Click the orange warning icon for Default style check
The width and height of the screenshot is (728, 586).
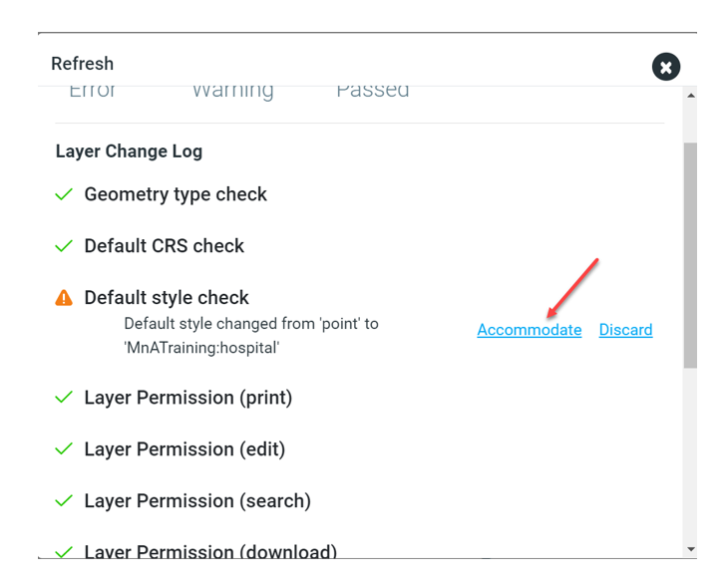pos(64,298)
